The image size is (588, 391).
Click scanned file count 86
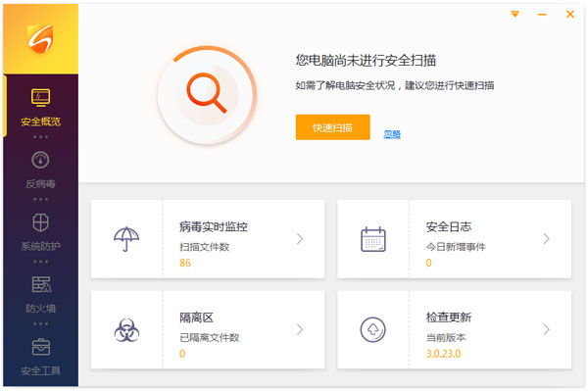[x=185, y=263]
